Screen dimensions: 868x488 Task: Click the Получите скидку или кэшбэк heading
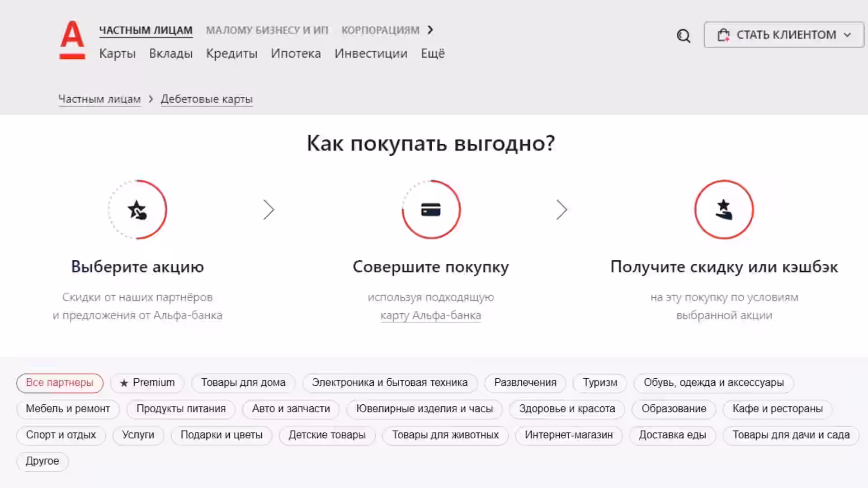pos(724,267)
